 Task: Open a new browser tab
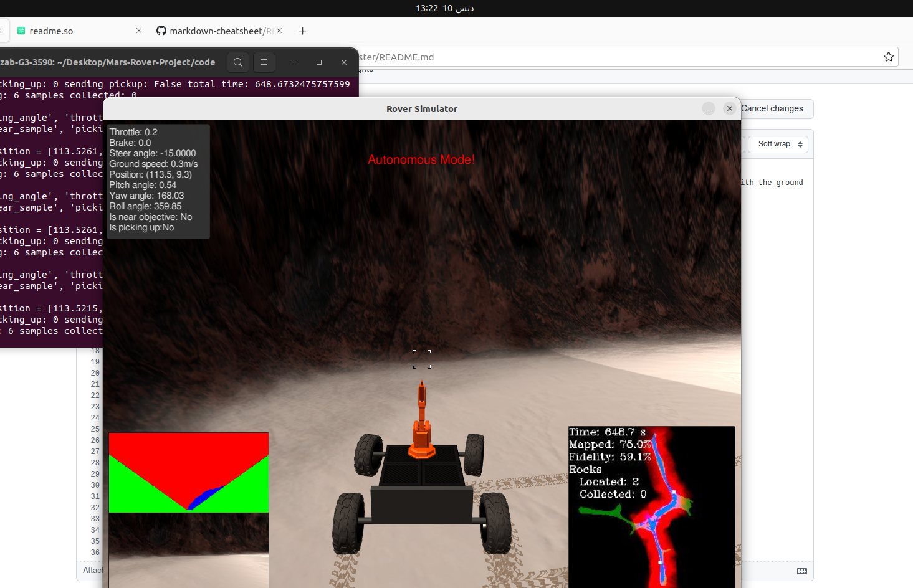pyautogui.click(x=303, y=31)
